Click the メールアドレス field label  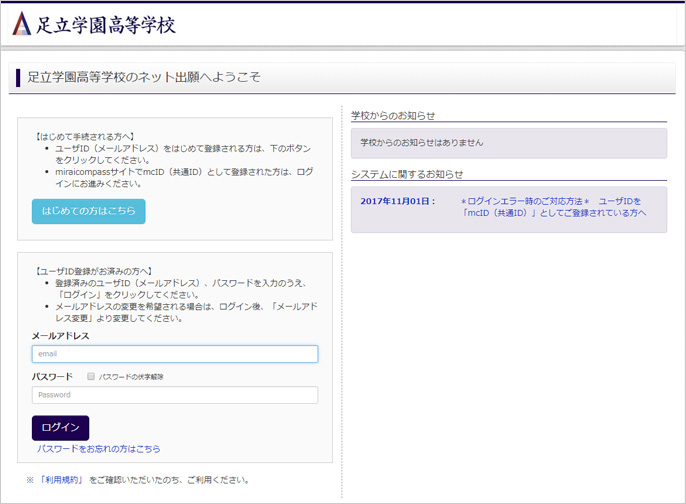coord(61,336)
